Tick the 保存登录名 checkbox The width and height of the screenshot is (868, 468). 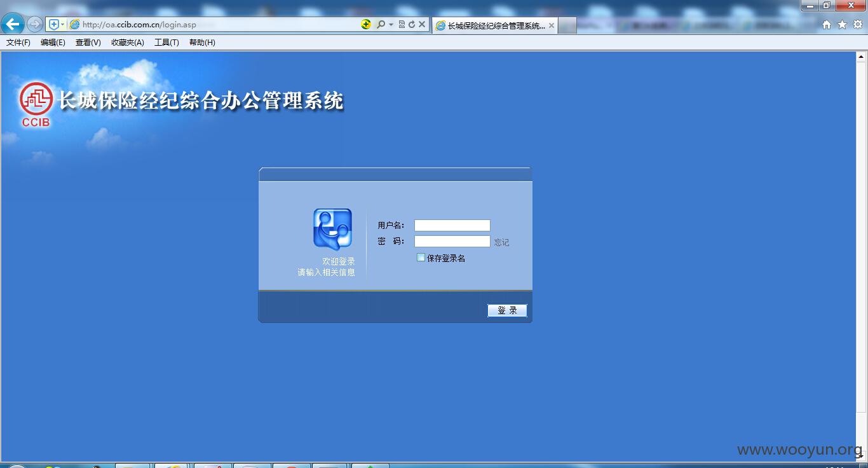(421, 258)
